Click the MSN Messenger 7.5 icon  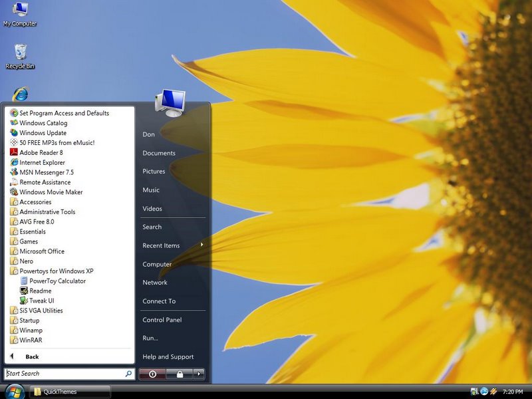tap(14, 172)
